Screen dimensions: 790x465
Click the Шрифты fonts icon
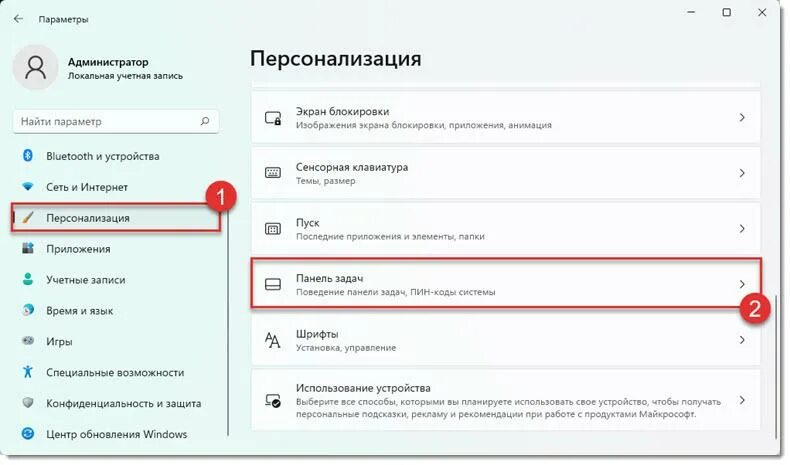(x=273, y=341)
